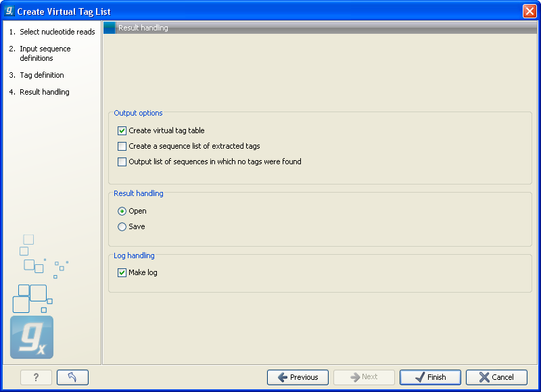Disable the Make log checkbox

point(122,272)
